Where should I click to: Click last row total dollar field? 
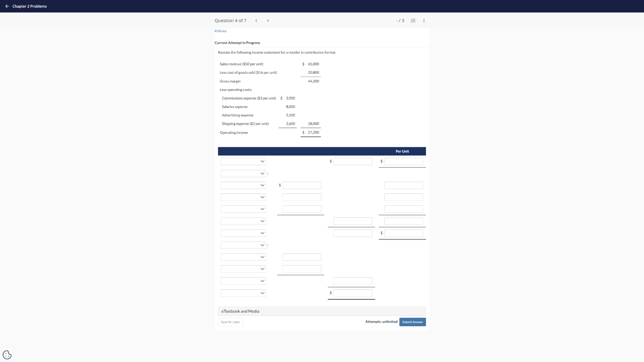tap(353, 293)
